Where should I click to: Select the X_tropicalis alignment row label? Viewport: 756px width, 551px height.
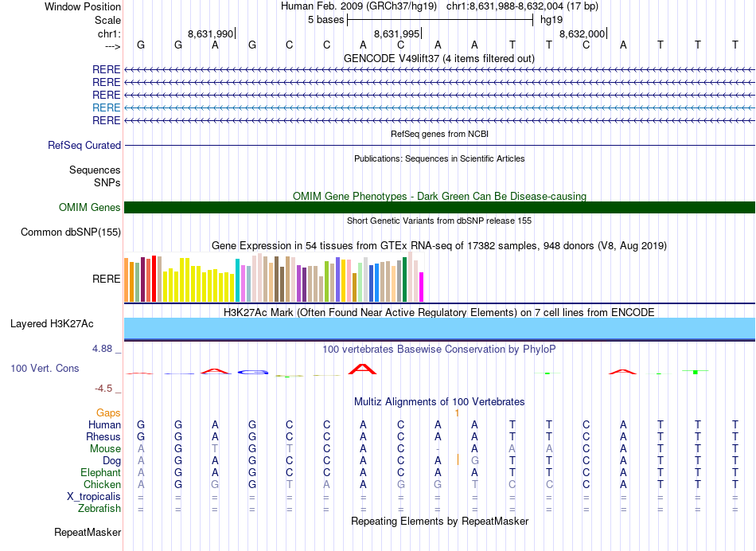(x=94, y=497)
